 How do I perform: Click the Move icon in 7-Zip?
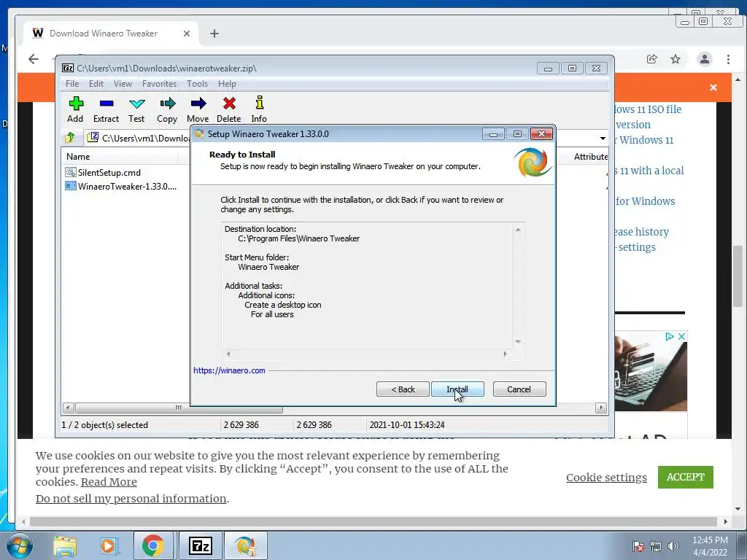click(x=198, y=109)
